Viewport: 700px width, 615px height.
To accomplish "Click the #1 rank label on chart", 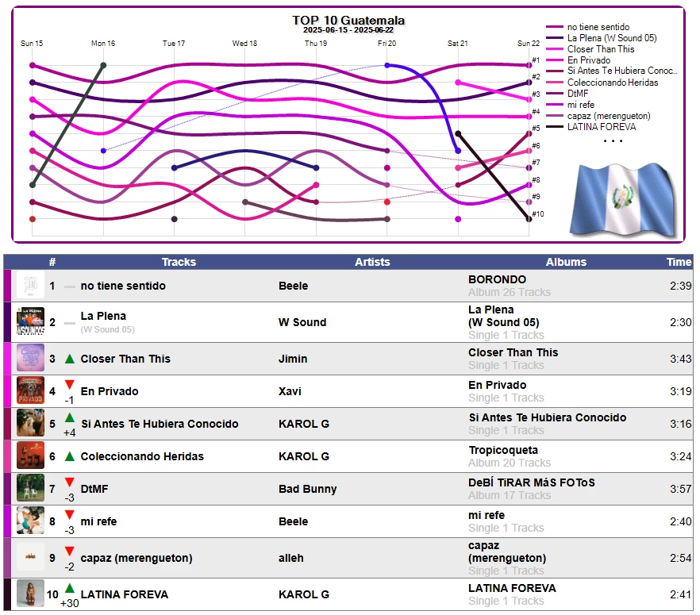I will click(536, 60).
